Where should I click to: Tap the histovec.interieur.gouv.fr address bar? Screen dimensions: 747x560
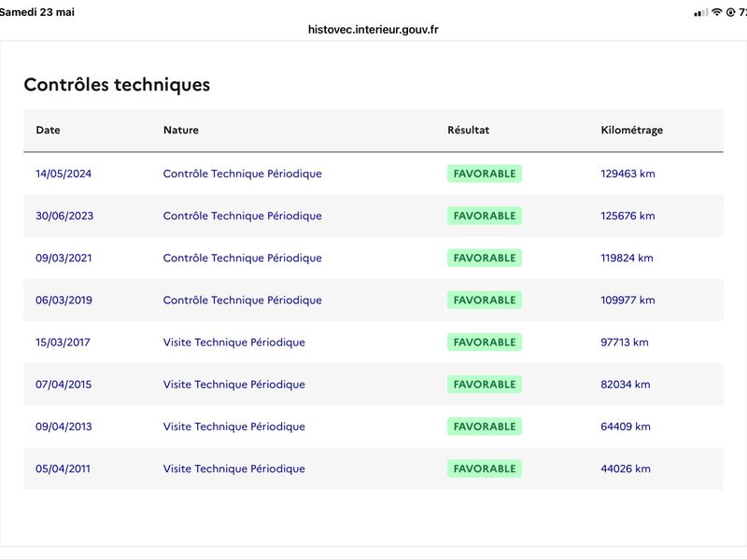point(373,30)
